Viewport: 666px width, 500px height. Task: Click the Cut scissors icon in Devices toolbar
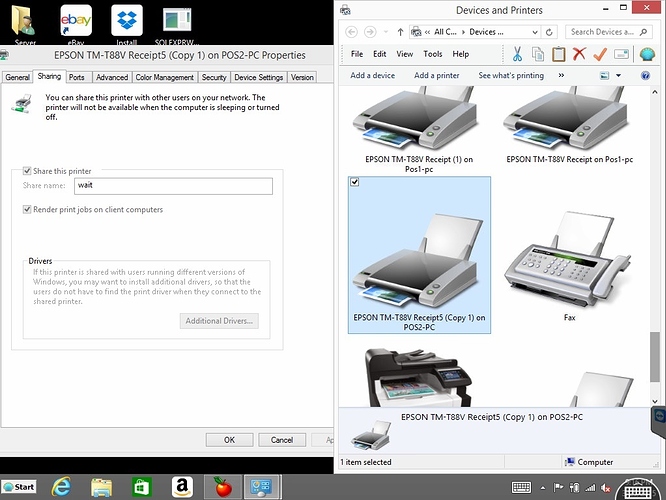tap(517, 54)
